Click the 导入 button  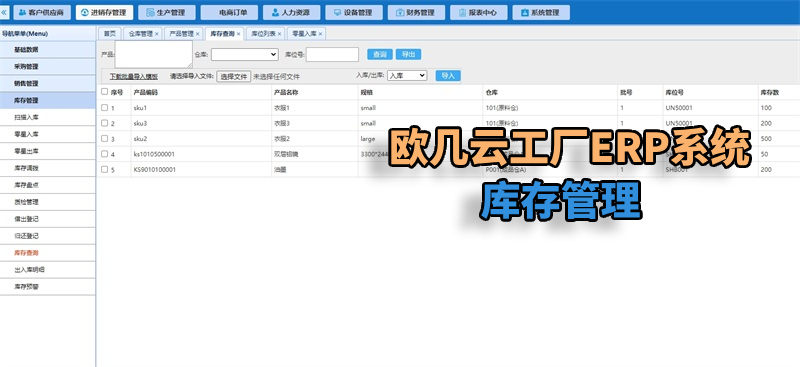click(448, 76)
